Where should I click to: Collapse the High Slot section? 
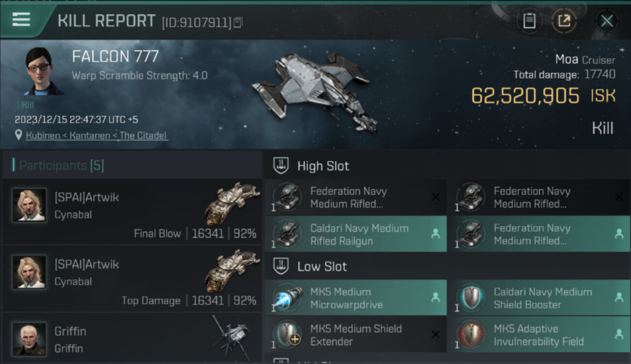point(281,166)
